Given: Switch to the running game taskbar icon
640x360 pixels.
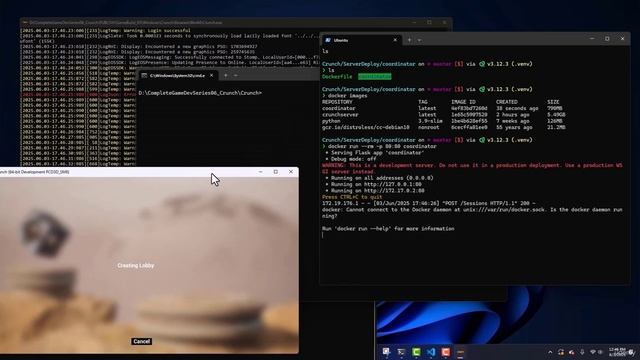Looking at the screenshot, I should tap(461, 352).
